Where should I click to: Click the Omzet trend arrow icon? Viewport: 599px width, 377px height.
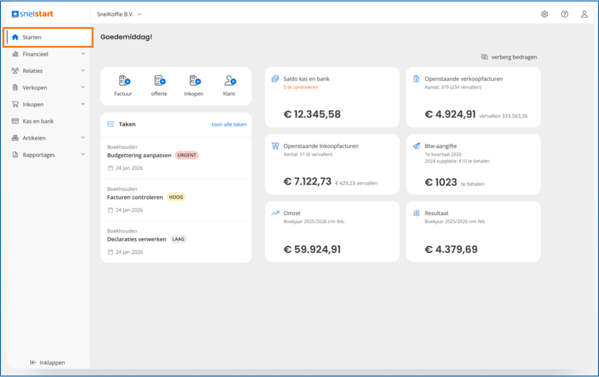(x=275, y=213)
